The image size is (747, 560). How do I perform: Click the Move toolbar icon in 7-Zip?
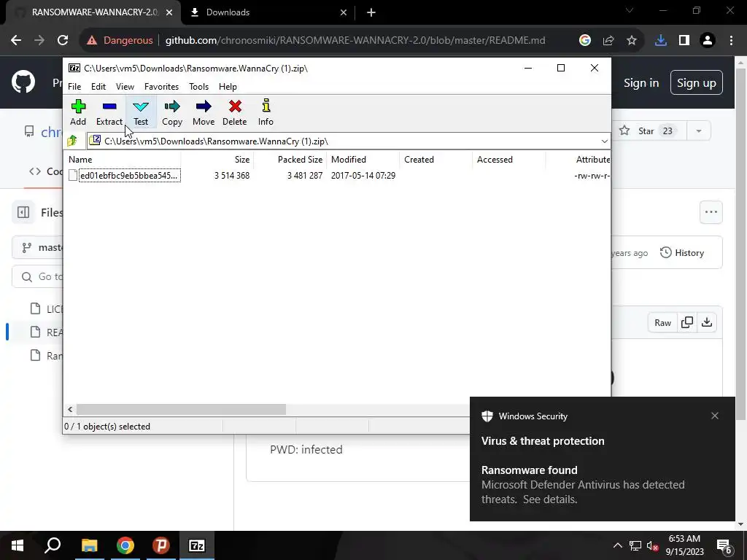click(204, 112)
